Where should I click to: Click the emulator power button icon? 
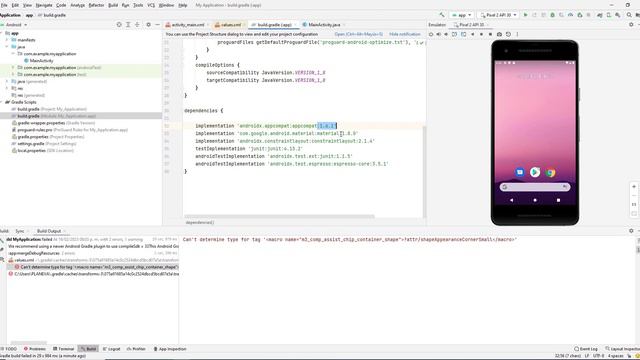tap(431, 34)
